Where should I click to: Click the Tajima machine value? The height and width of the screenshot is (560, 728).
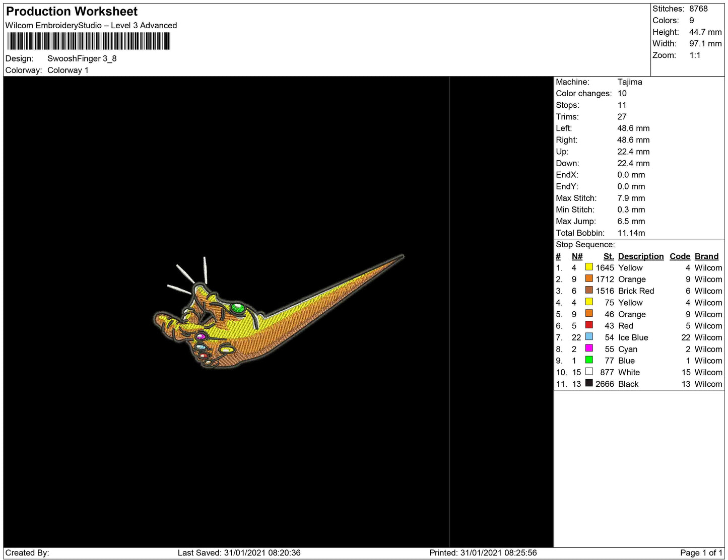pos(629,82)
